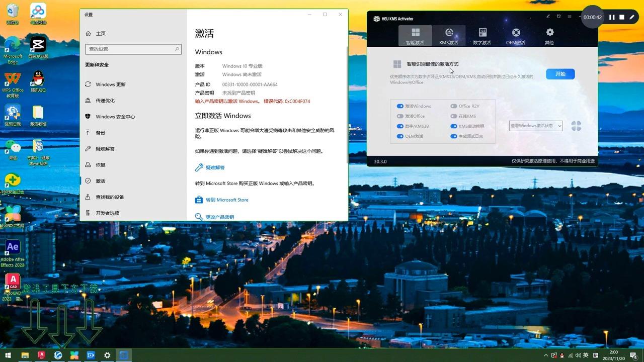Click the taskbar clock showing 2:00
Image resolution: width=644 pixels, height=362 pixels.
(614, 355)
